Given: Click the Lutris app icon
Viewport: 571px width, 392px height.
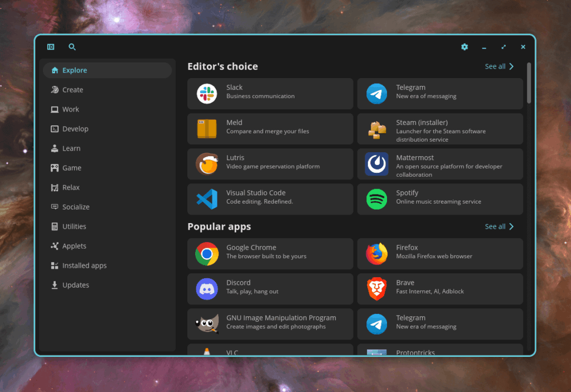Looking at the screenshot, I should pyautogui.click(x=207, y=164).
